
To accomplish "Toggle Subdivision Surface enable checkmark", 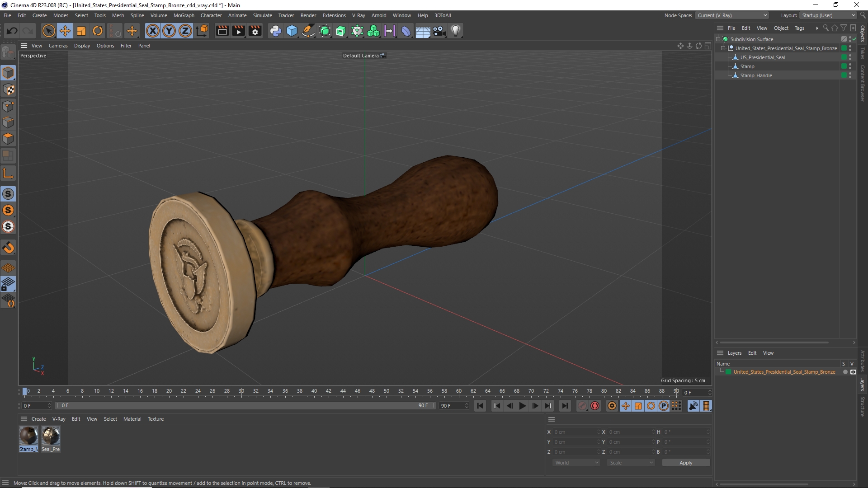I will pyautogui.click(x=854, y=39).
